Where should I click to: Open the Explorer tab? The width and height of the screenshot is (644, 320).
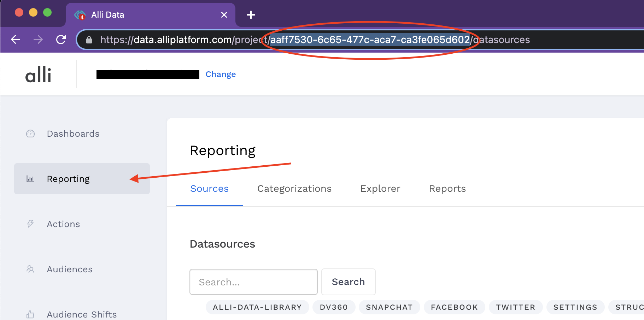[x=380, y=189]
